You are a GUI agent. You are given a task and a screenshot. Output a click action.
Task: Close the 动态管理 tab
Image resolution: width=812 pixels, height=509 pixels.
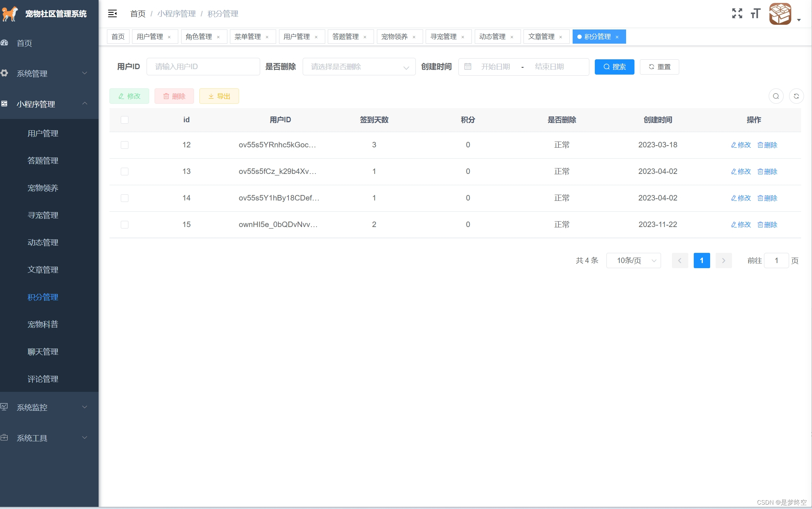(512, 37)
